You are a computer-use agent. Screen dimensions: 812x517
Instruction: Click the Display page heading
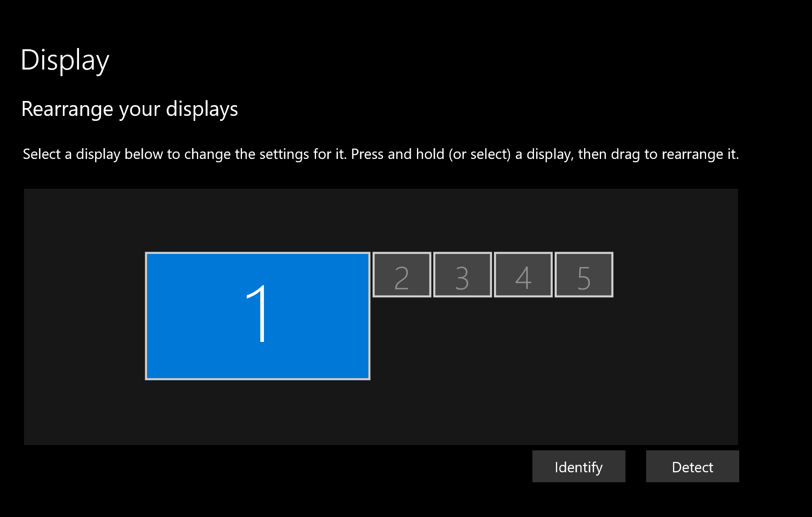point(65,60)
